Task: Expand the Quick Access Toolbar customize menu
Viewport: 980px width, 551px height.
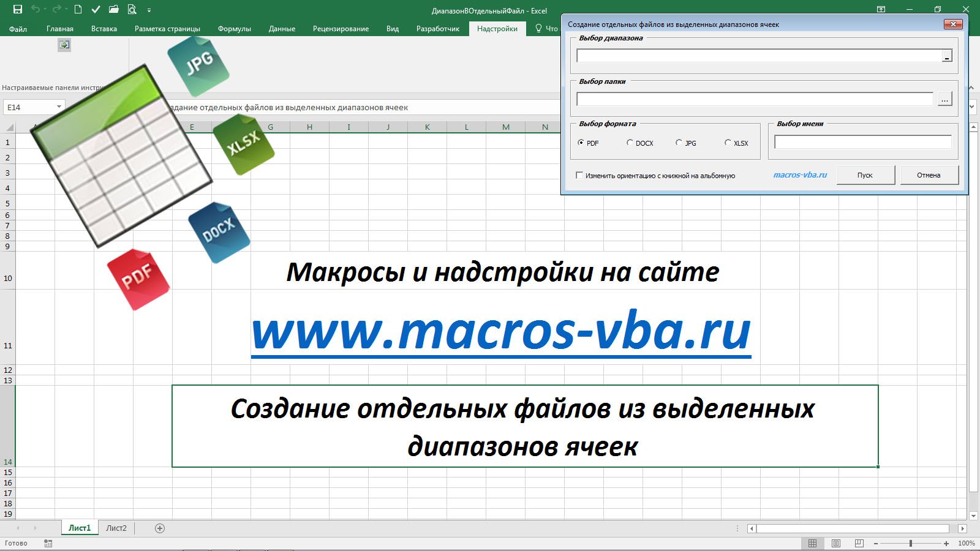Action: (148, 10)
